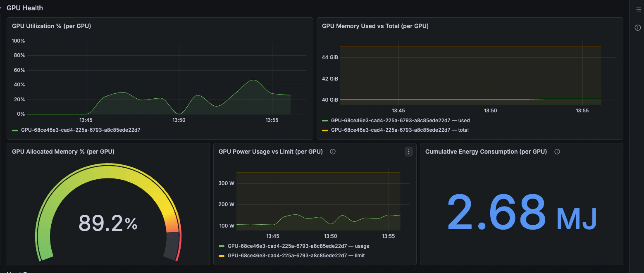
Task: Open the dashboard outline icon in the top-right corner
Action: click(637, 9)
